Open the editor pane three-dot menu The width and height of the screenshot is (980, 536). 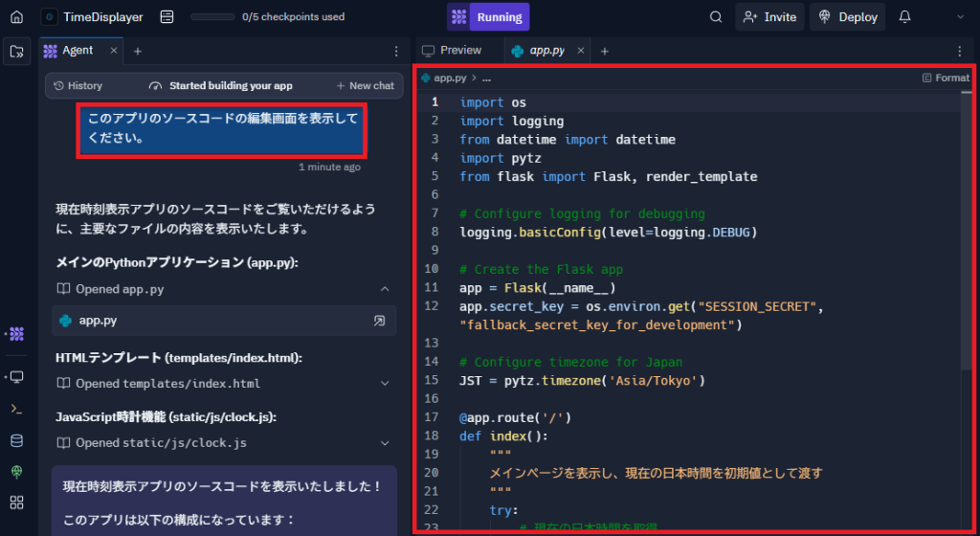click(960, 52)
